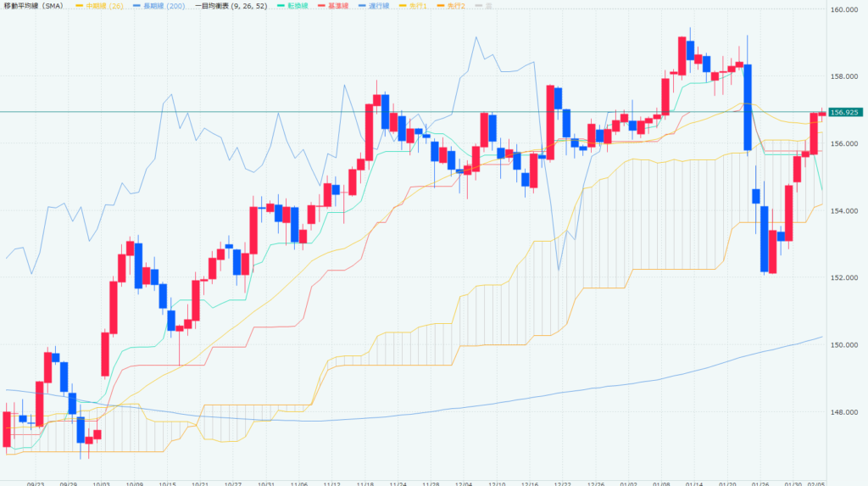868x486 pixels.
Task: Select the 11/18 date on time axis
Action: point(365,481)
